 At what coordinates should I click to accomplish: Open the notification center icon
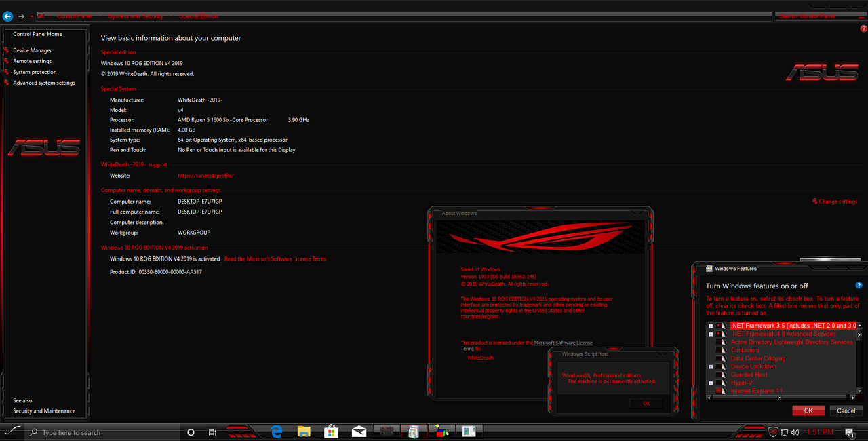850,432
